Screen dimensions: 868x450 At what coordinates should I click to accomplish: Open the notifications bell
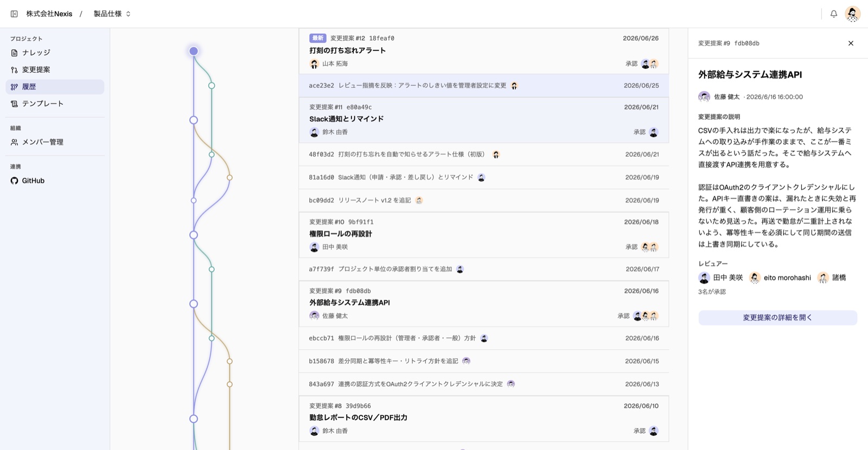point(834,14)
